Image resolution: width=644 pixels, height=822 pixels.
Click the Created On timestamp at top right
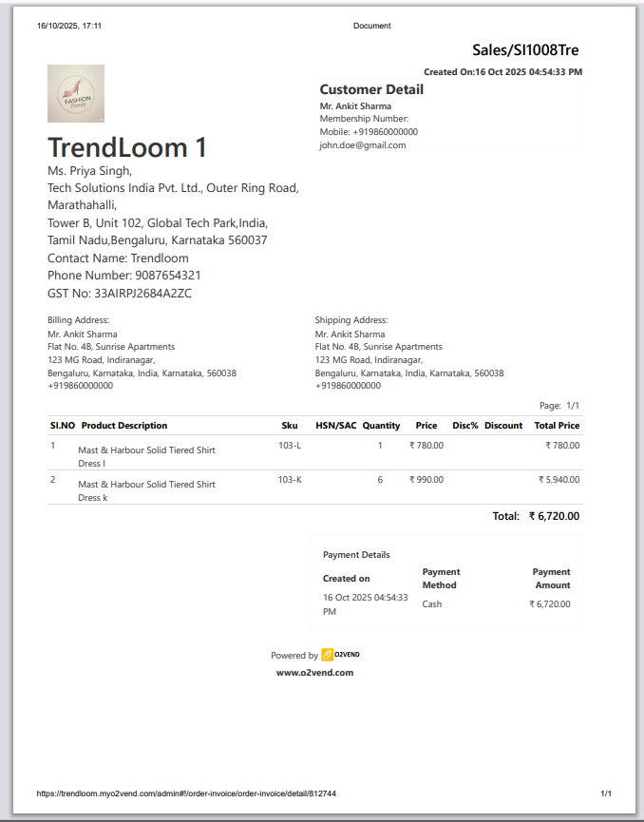pyautogui.click(x=503, y=72)
